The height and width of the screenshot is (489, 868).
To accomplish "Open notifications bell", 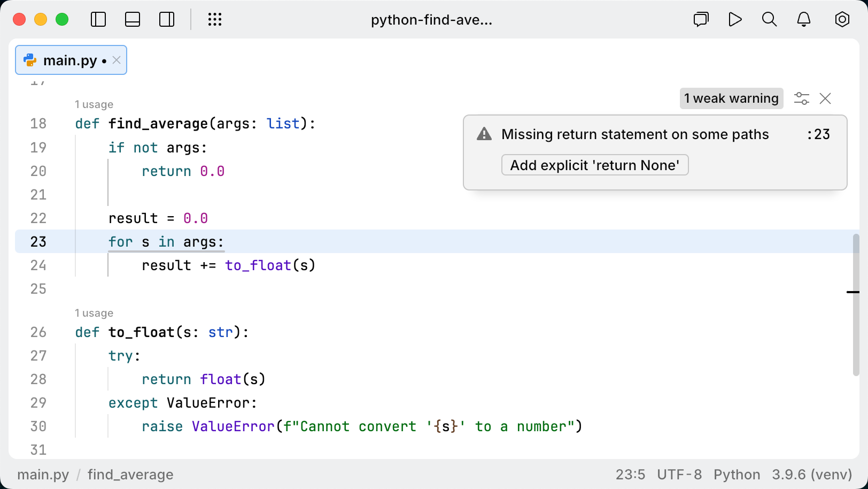I will click(x=804, y=20).
